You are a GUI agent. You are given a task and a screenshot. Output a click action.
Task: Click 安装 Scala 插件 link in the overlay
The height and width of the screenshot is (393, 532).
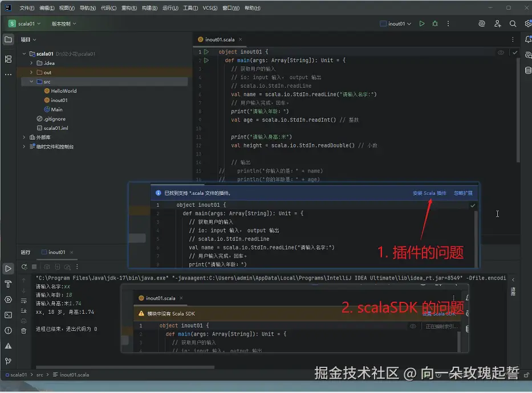[x=429, y=193]
